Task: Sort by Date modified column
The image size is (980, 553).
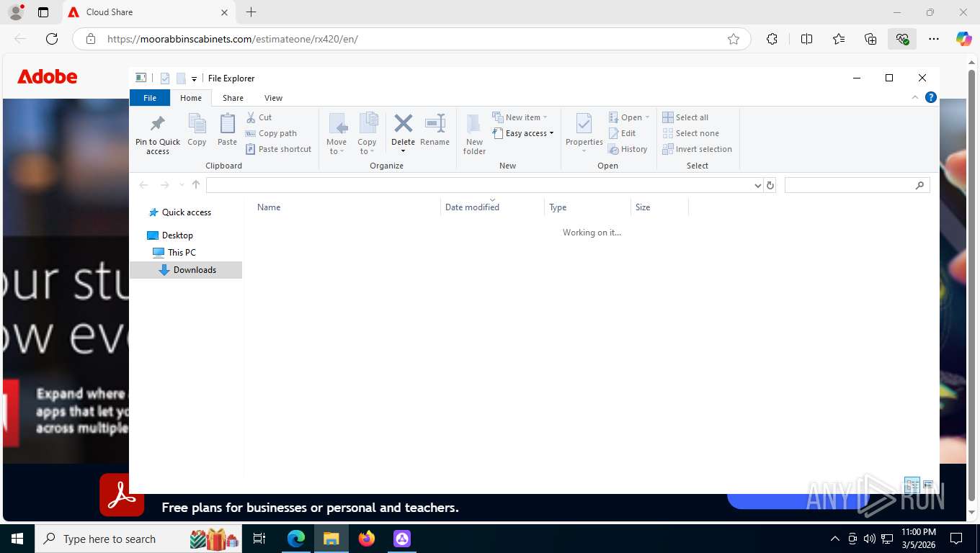Action: tap(492, 207)
